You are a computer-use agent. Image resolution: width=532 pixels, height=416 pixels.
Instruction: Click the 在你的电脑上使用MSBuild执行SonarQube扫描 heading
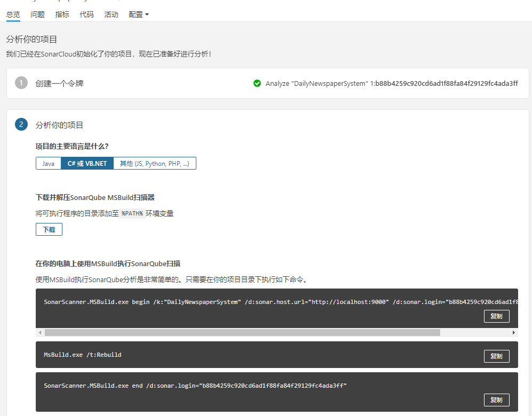tap(108, 264)
